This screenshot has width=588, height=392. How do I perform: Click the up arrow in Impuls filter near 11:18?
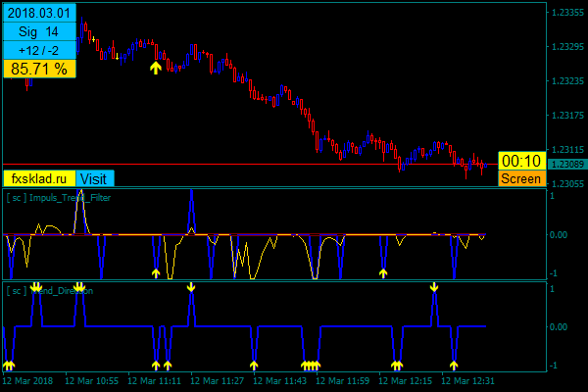[x=156, y=273]
